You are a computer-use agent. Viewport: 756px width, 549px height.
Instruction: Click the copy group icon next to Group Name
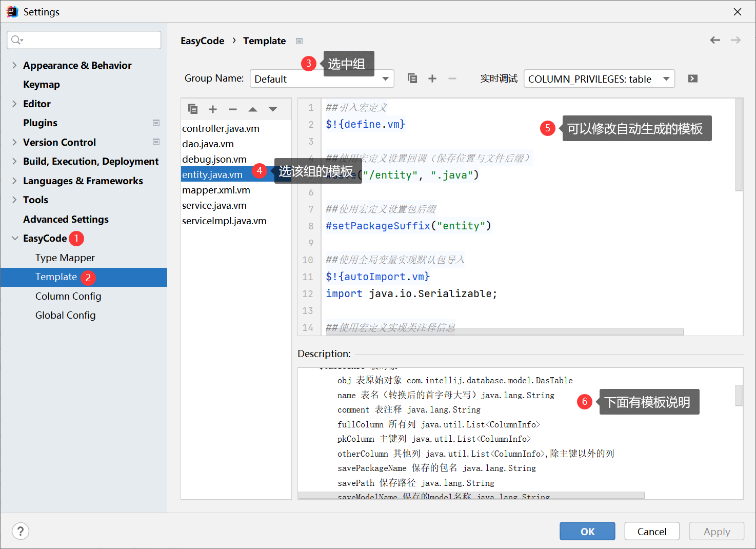[412, 79]
